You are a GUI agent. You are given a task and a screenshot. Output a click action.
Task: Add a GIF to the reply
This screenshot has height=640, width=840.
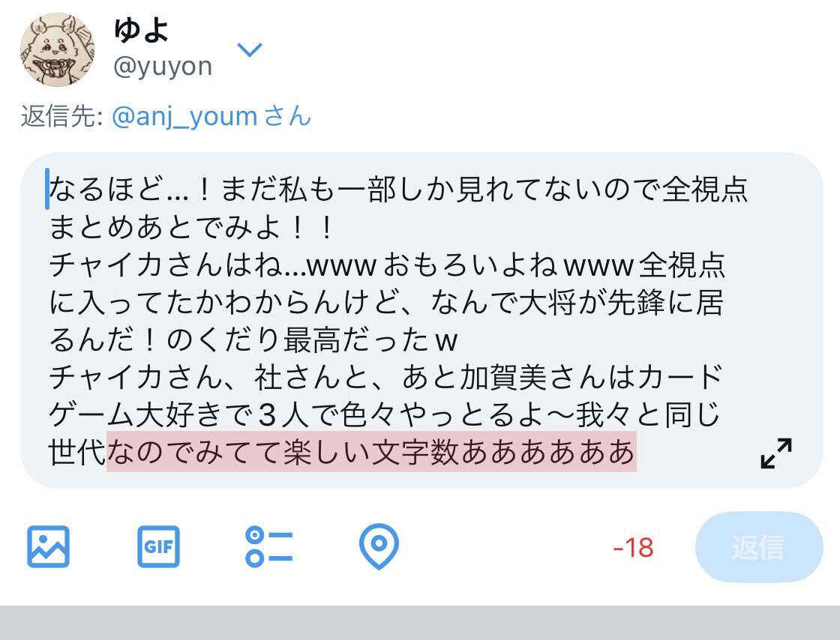(x=158, y=546)
